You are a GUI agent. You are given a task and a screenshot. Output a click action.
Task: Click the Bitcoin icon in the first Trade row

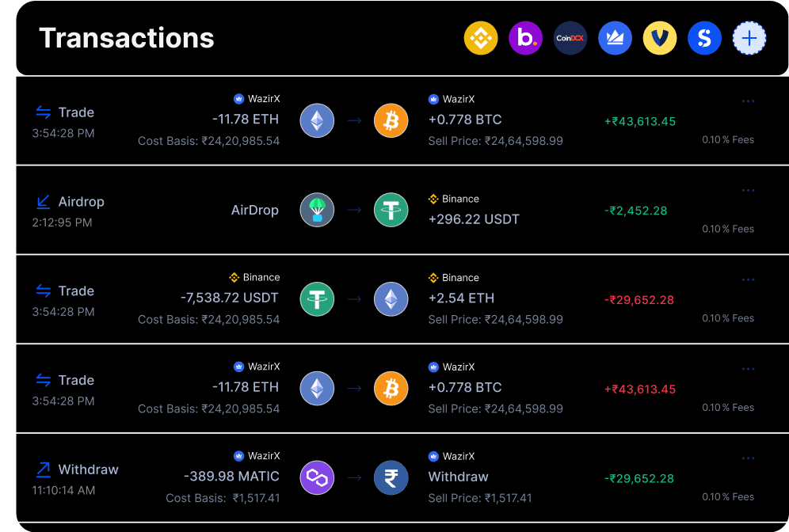tap(391, 120)
